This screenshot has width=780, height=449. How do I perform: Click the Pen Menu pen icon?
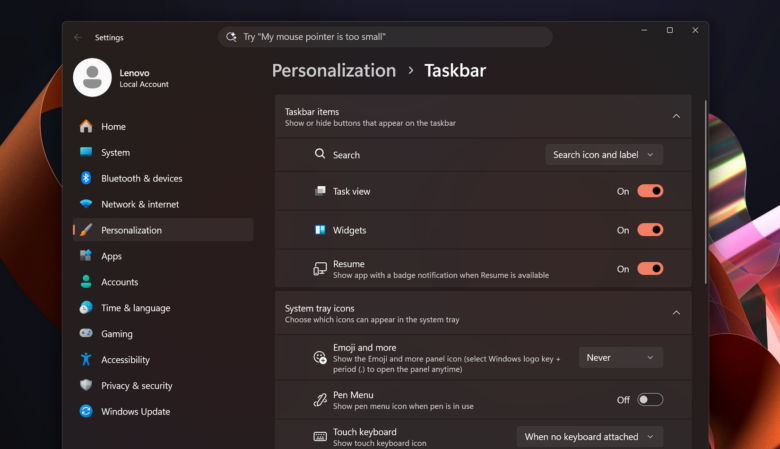[x=320, y=400]
